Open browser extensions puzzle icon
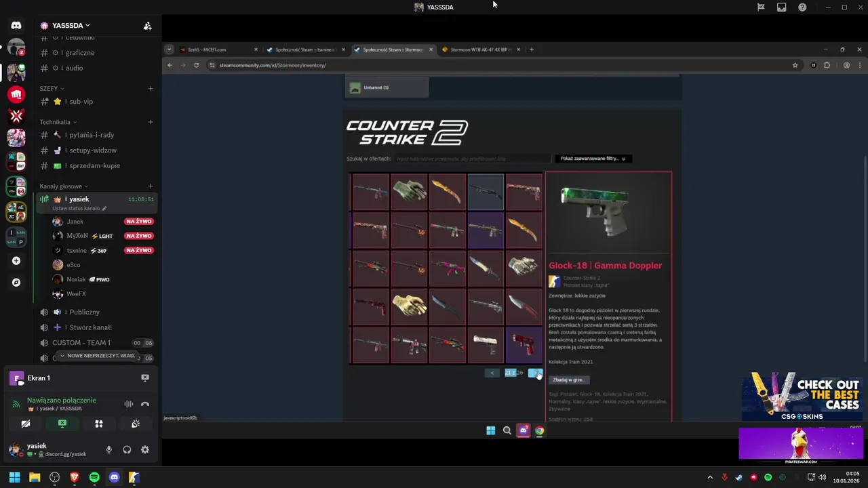868x488 pixels. click(827, 65)
